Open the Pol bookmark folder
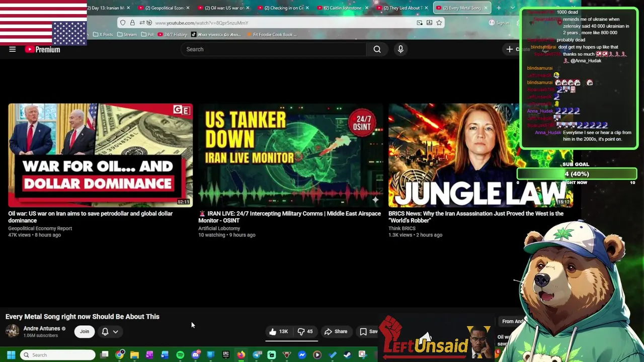This screenshot has width=644, height=362. click(x=147, y=35)
